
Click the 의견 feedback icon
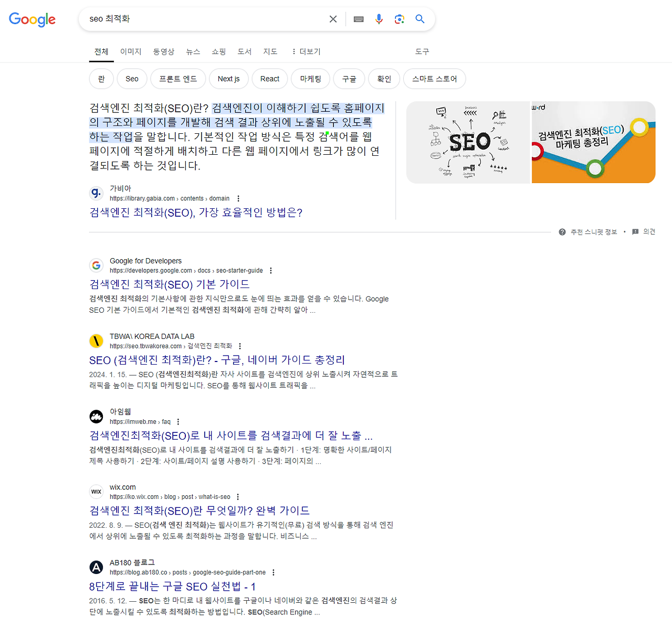pos(635,231)
